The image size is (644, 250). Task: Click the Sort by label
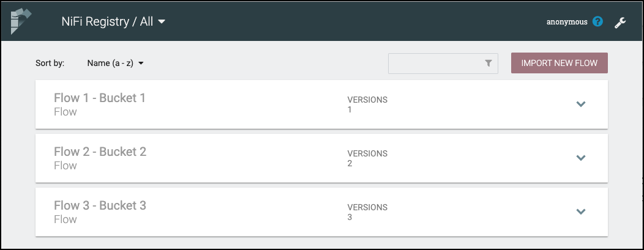50,63
